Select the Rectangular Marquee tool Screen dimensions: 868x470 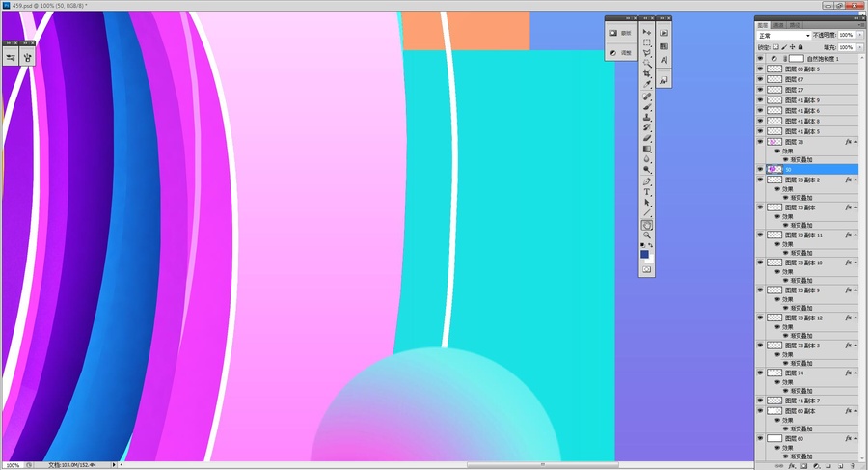point(646,42)
